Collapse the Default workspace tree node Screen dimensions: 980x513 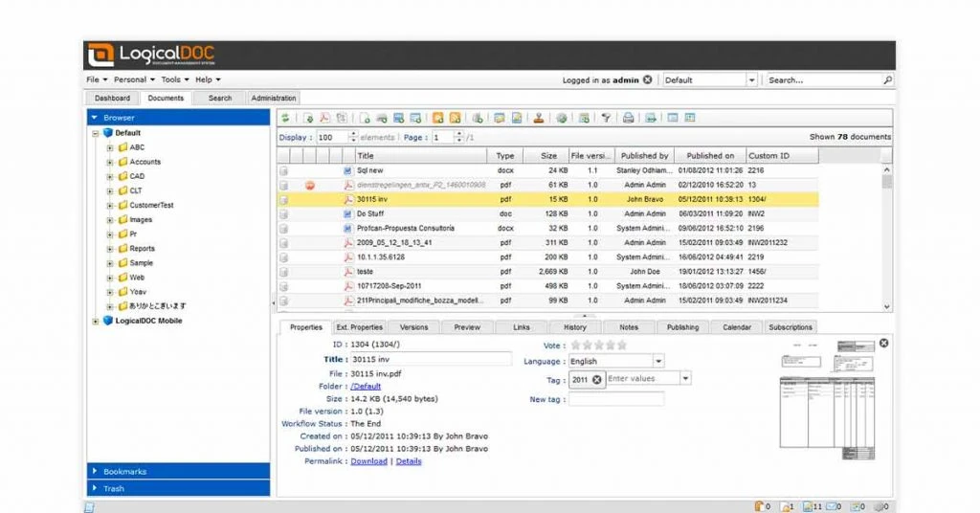click(96, 134)
